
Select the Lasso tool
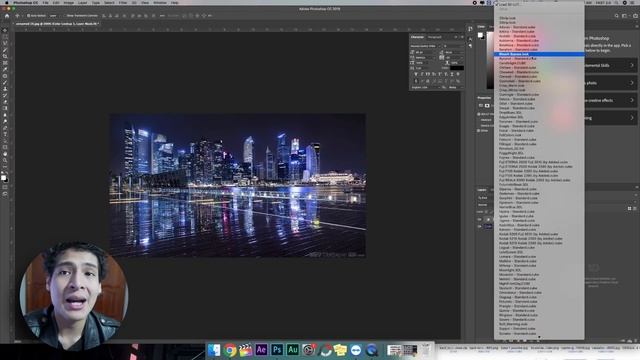(5, 43)
